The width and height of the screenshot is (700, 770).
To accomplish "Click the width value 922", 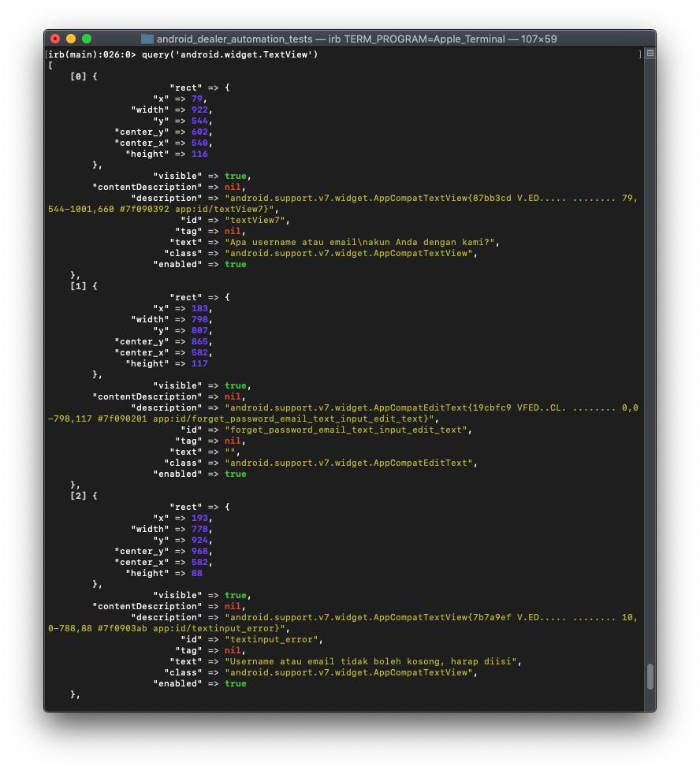I will 199,110.
